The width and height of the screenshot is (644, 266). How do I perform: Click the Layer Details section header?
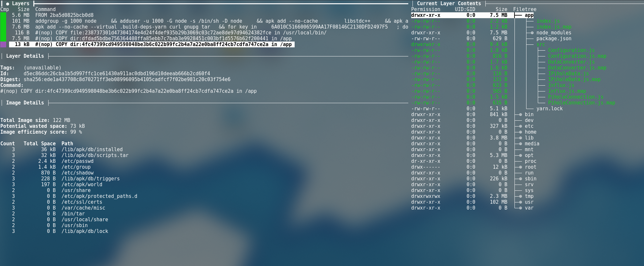point(25,56)
